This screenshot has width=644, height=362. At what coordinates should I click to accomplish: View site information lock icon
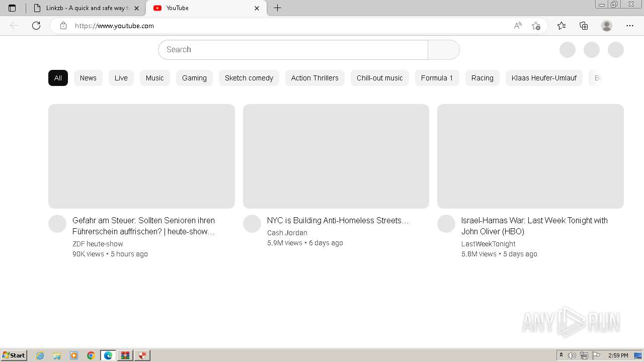pos(63,26)
